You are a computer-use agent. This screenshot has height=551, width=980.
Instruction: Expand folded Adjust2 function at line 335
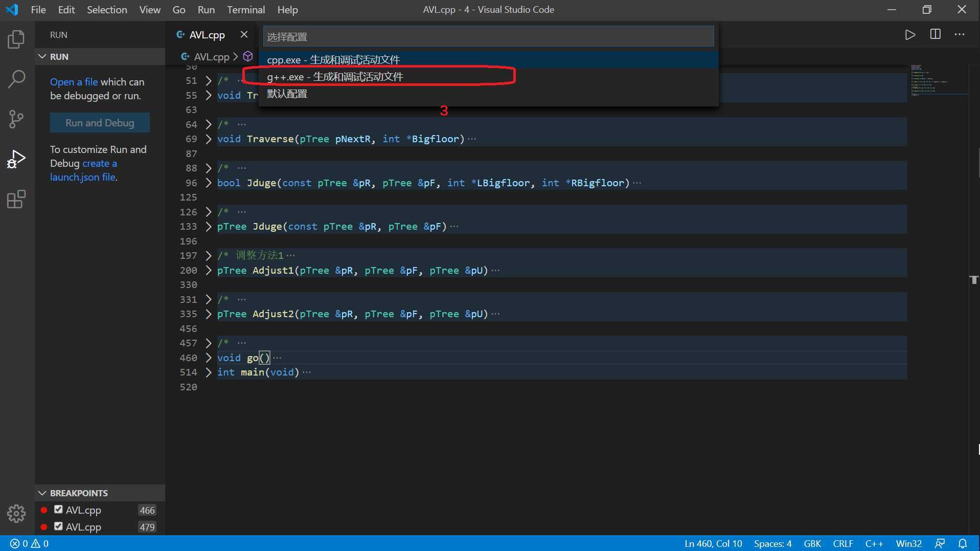[x=208, y=314]
